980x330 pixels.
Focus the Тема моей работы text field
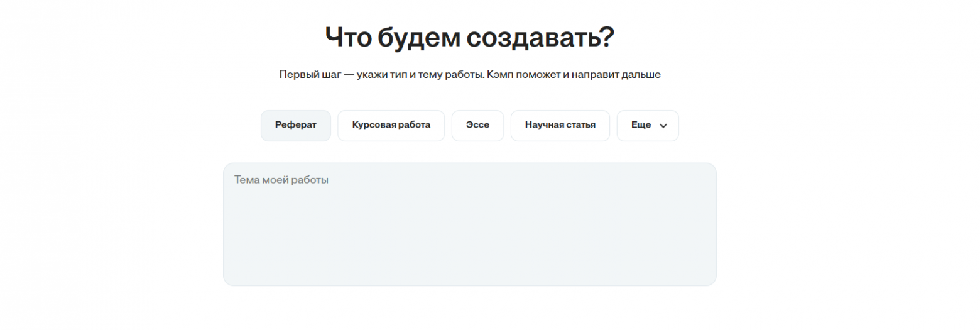(469, 224)
